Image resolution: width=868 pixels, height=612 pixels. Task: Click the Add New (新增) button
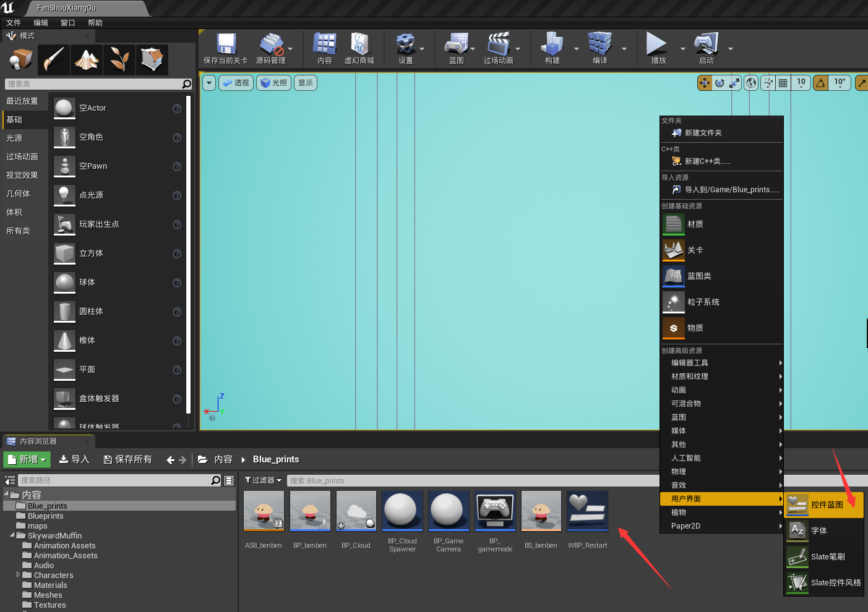[x=27, y=459]
